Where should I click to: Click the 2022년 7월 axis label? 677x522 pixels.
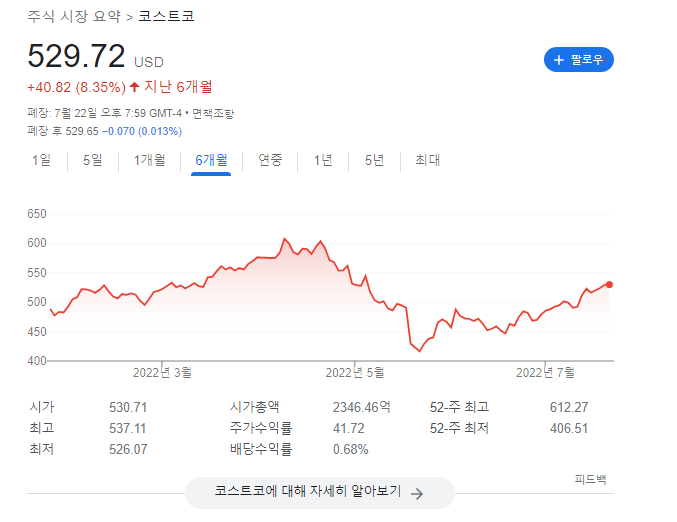coord(545,373)
